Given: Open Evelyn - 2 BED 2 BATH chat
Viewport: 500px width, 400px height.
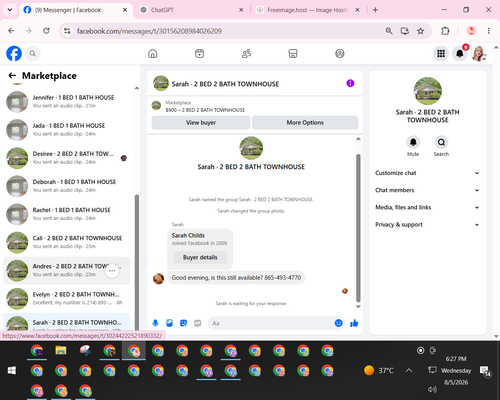Looking at the screenshot, I should coord(67,298).
